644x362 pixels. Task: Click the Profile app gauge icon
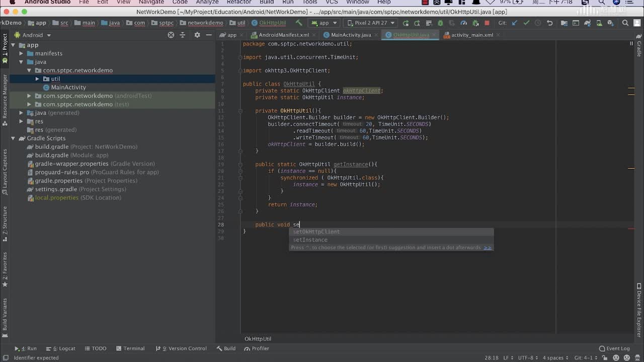coord(464,23)
